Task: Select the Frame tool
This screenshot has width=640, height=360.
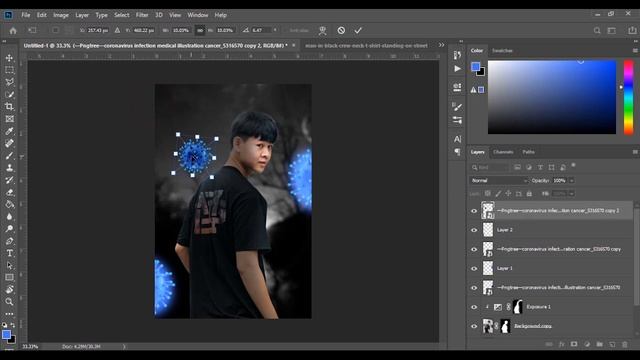Action: point(9,119)
